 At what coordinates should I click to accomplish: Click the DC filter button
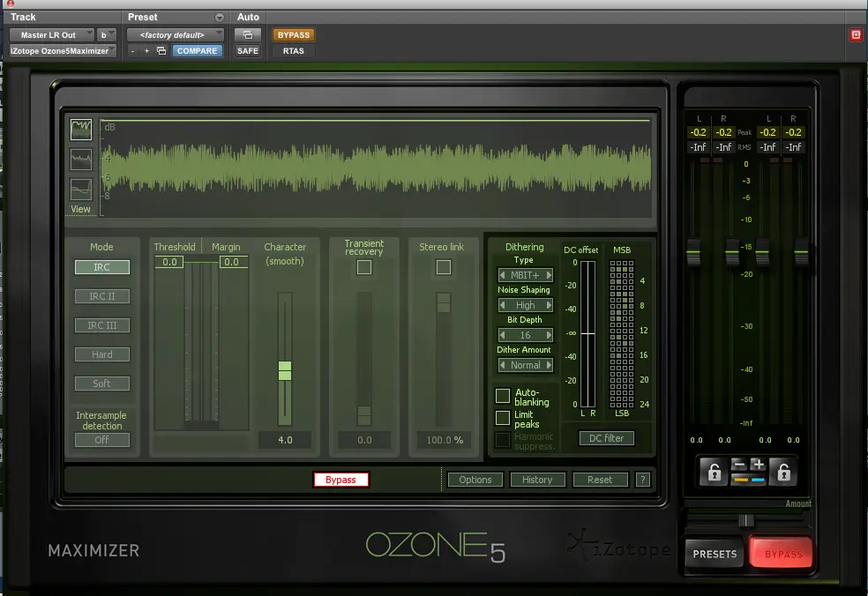tap(606, 438)
